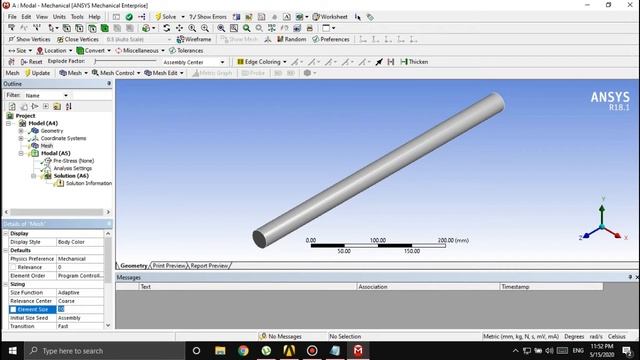Click the Location button

[x=54, y=51]
